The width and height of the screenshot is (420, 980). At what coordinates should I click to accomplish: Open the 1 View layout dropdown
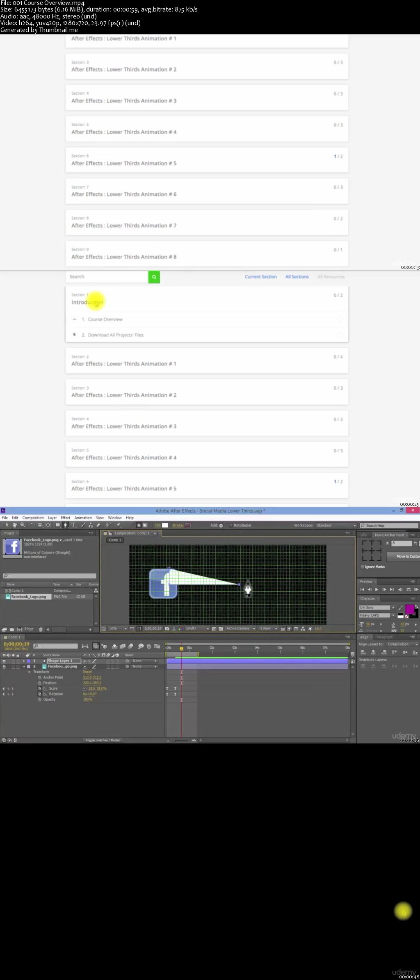coord(268,629)
